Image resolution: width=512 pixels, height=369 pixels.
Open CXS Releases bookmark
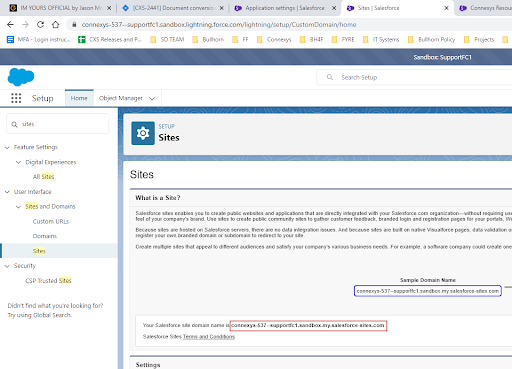110,39
